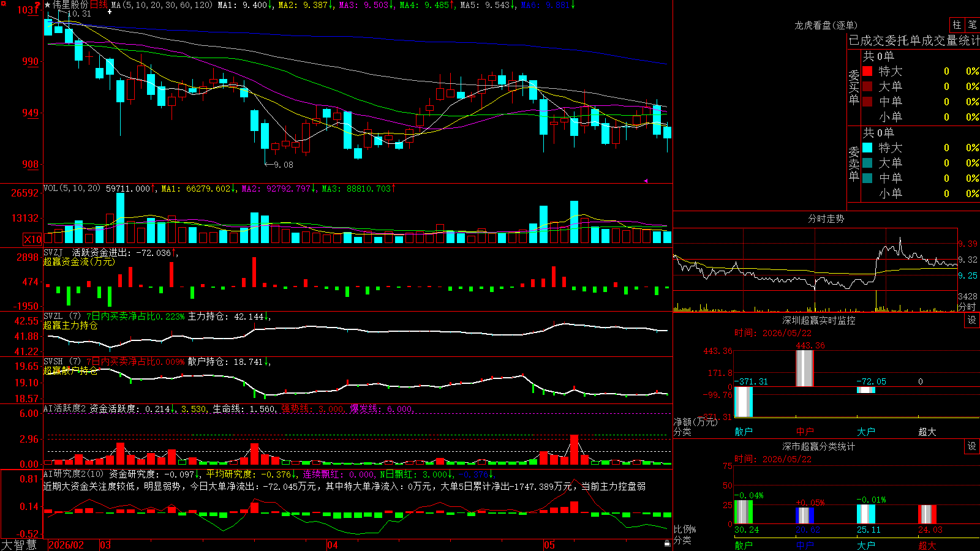Click the 24.03 value in 深市超赢分类统计
Image resolution: width=980 pixels, height=551 pixels.
[930, 530]
